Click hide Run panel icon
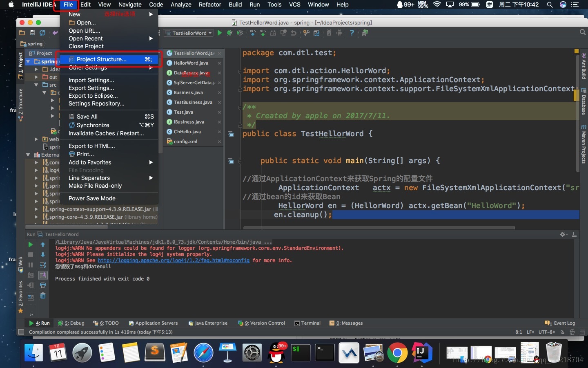Viewport: 588px width, 368px height. [x=574, y=234]
